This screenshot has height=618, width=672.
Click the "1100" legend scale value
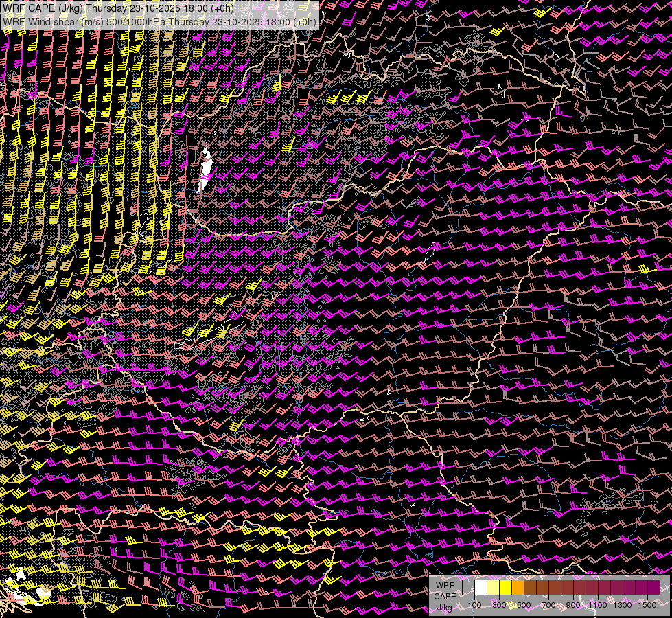tap(598, 605)
